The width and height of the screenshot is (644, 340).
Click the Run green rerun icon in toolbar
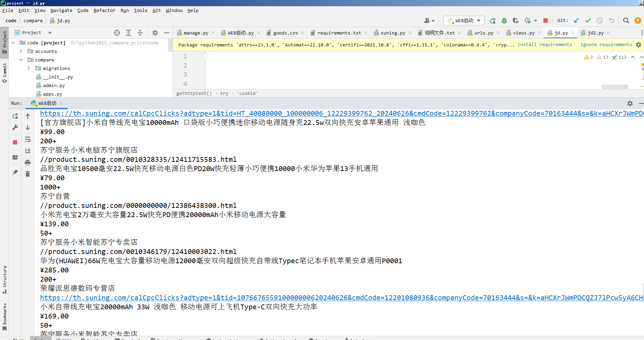coord(493,20)
